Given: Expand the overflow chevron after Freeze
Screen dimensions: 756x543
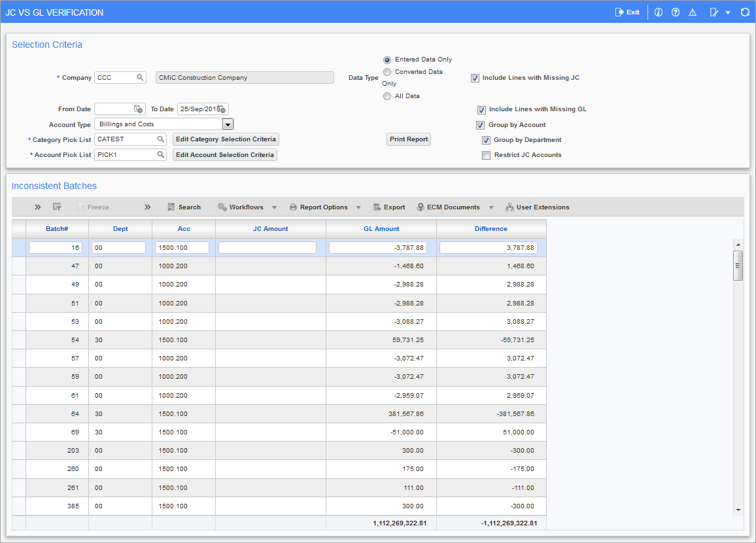Looking at the screenshot, I should pos(148,207).
